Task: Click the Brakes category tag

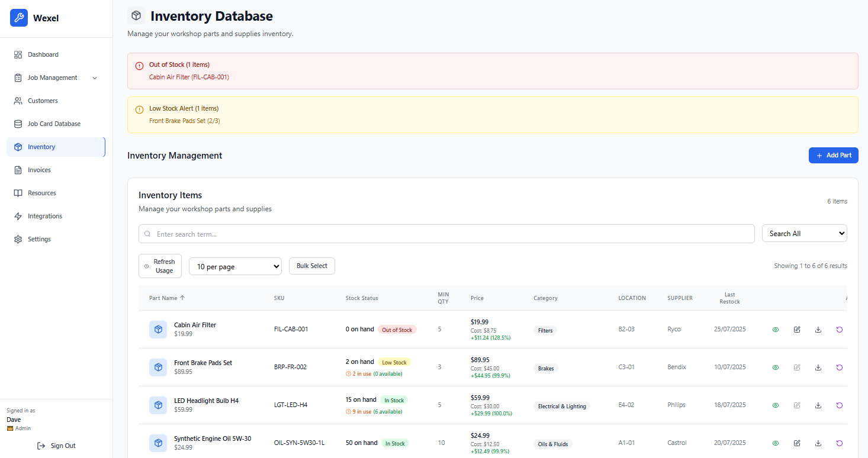Action: coord(546,368)
